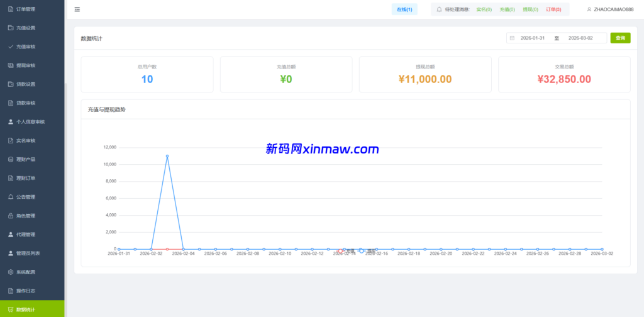Click the 系统配置 gear icon in sidebar
Image resolution: width=644 pixels, height=317 pixels.
(10, 272)
